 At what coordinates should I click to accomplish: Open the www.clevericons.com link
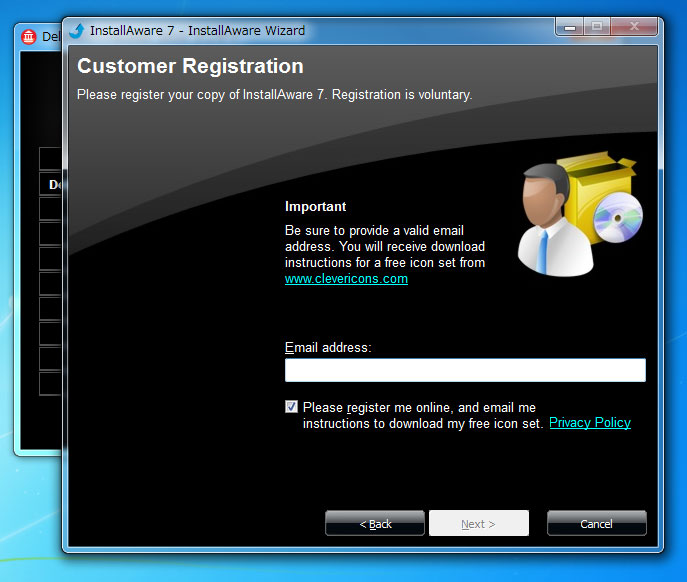pos(346,279)
